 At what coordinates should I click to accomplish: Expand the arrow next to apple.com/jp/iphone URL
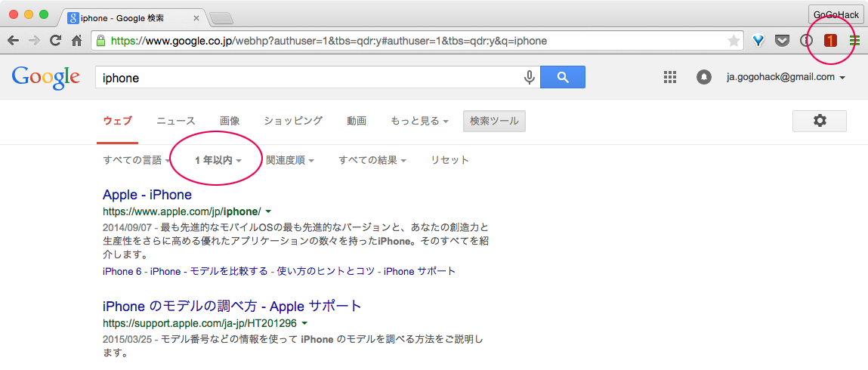(x=268, y=212)
